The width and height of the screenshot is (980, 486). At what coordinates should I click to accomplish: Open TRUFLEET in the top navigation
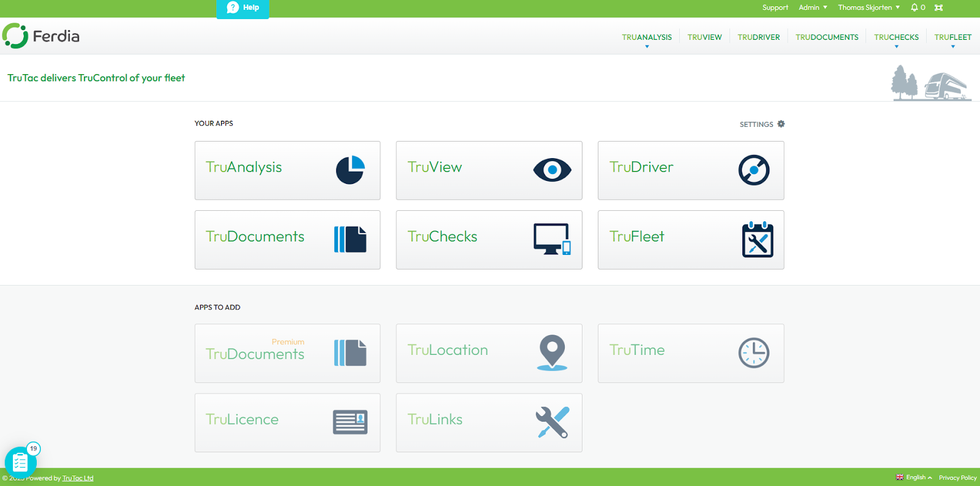[x=953, y=37]
